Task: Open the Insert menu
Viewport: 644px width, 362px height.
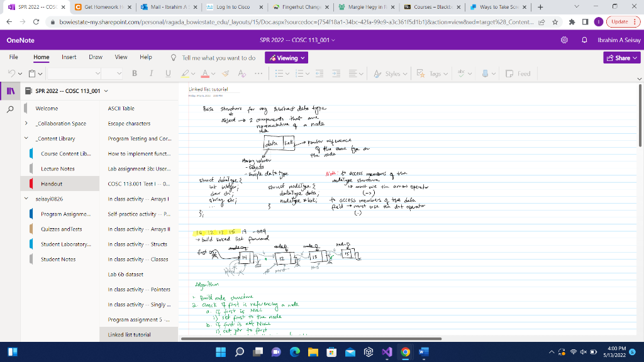Action: tap(69, 57)
